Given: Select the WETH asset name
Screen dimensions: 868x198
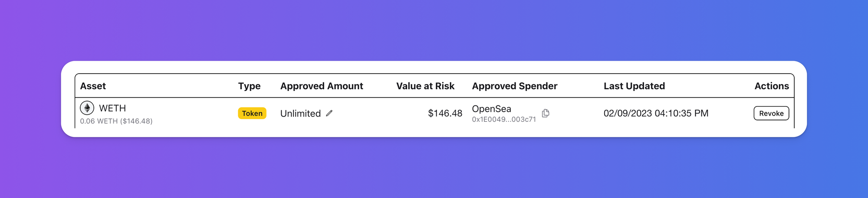Looking at the screenshot, I should coord(112,108).
